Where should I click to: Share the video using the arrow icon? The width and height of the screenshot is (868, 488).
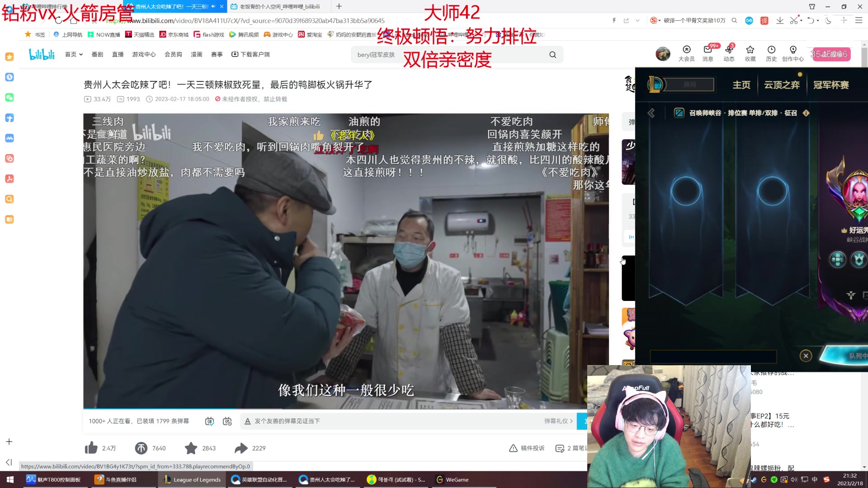pos(241,448)
